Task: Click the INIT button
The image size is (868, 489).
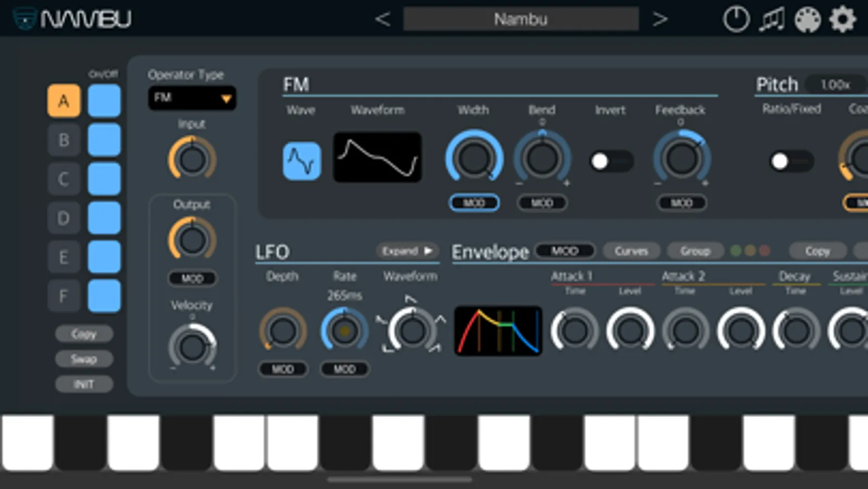Action: coord(84,384)
